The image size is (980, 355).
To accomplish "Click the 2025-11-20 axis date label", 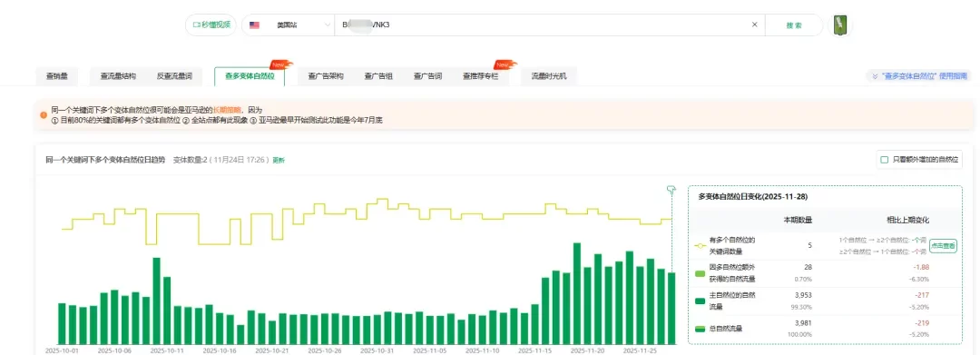I will [x=587, y=350].
